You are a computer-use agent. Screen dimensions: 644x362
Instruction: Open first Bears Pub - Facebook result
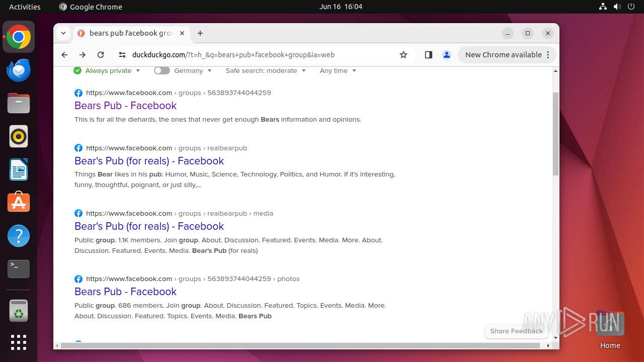point(125,106)
